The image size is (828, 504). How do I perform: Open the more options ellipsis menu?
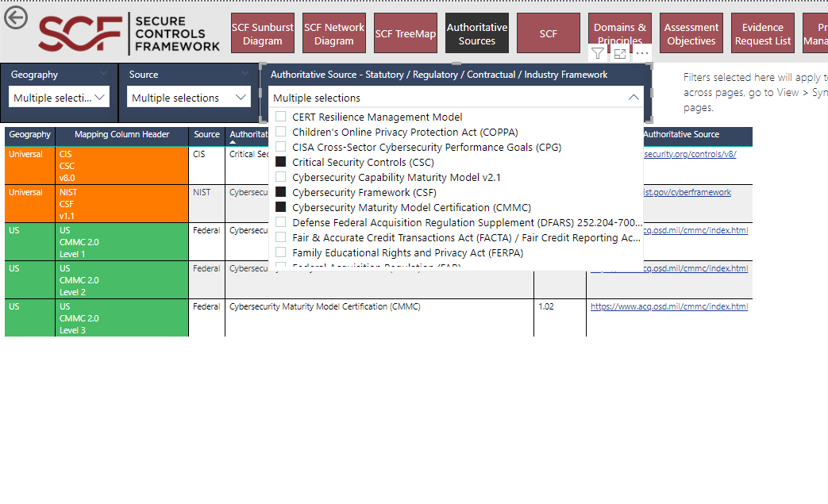641,52
